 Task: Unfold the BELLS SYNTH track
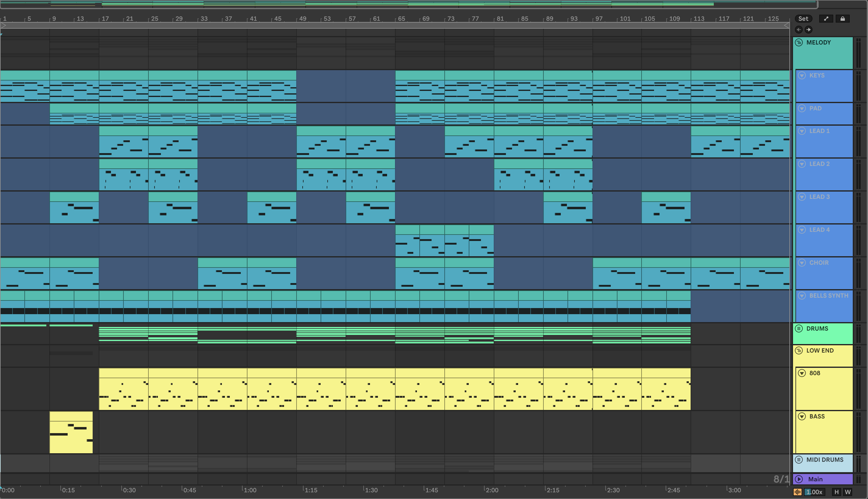tap(802, 296)
